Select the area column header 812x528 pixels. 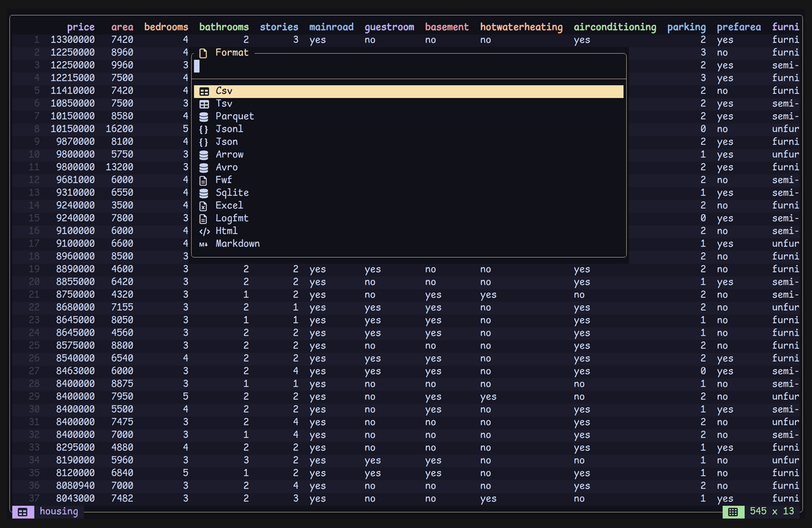122,27
